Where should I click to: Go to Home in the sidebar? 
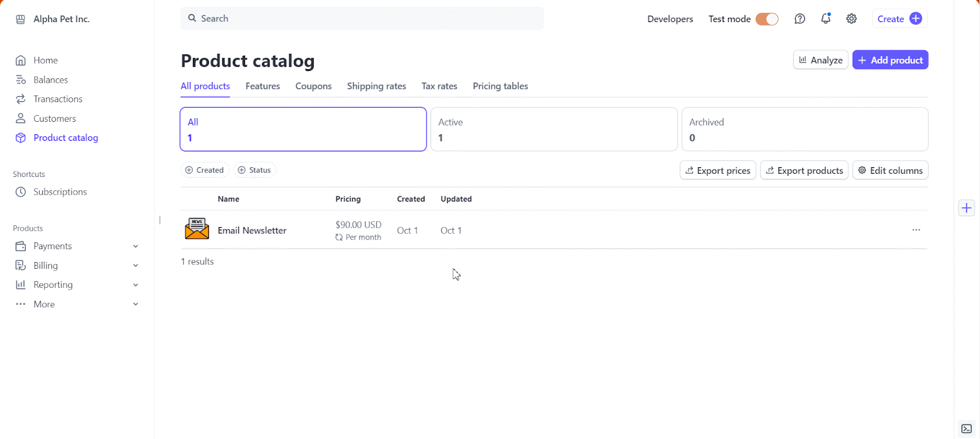pos(45,61)
